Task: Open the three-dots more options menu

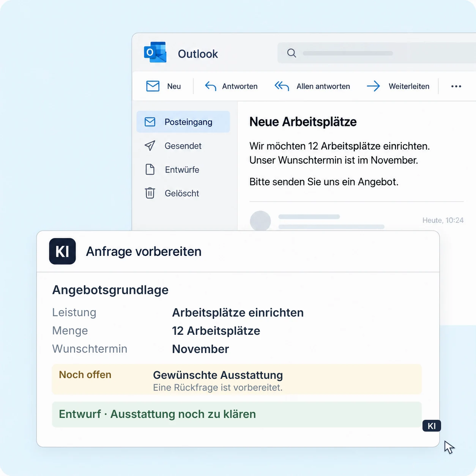Action: 456,87
